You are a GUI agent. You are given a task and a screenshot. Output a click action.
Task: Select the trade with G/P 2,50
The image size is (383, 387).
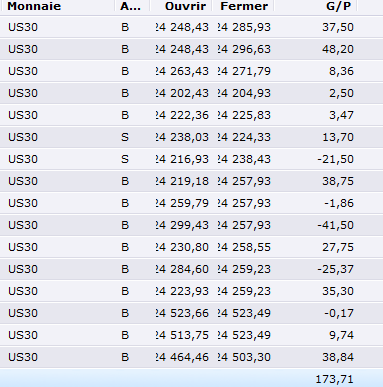click(191, 93)
